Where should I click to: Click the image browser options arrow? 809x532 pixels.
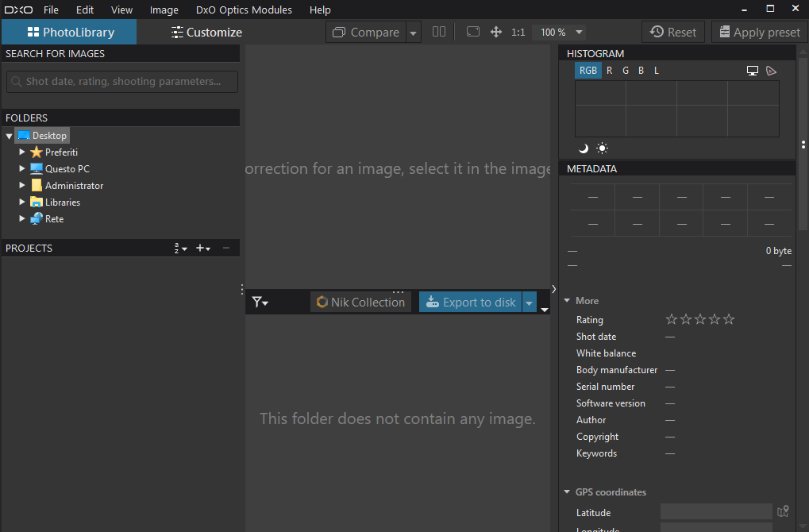(x=545, y=310)
